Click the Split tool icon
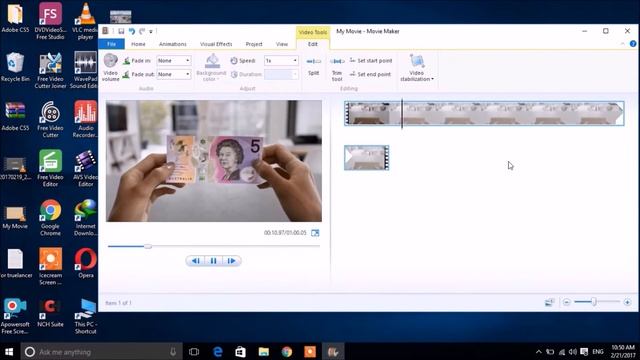 [313, 61]
